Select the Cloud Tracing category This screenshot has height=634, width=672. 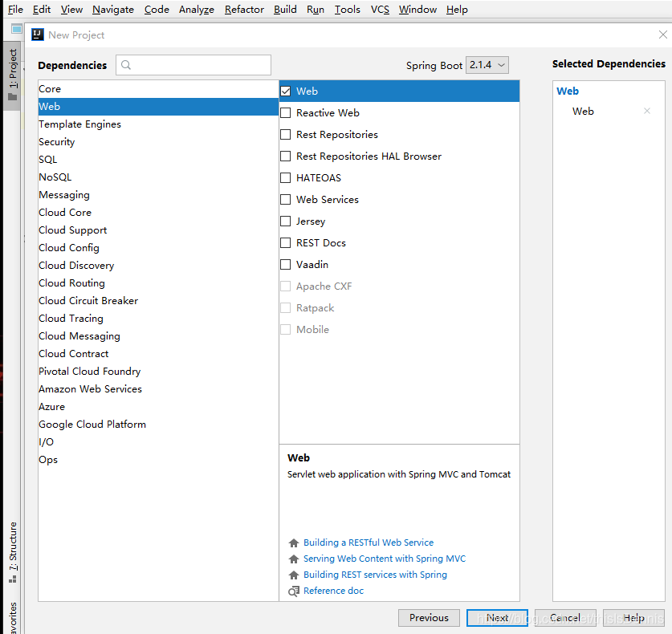coord(158,319)
